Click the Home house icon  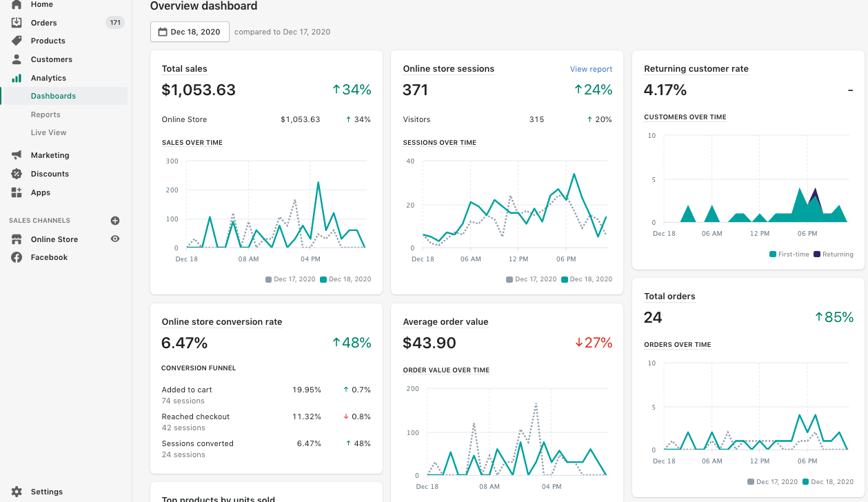pyautogui.click(x=17, y=4)
